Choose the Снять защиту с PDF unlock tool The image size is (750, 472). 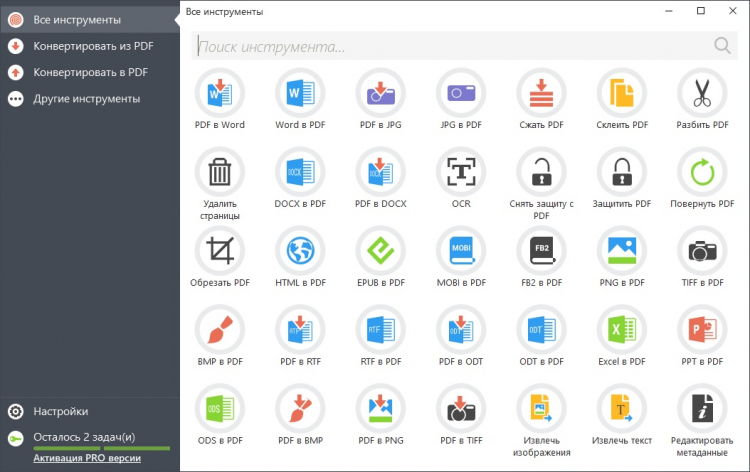[541, 171]
